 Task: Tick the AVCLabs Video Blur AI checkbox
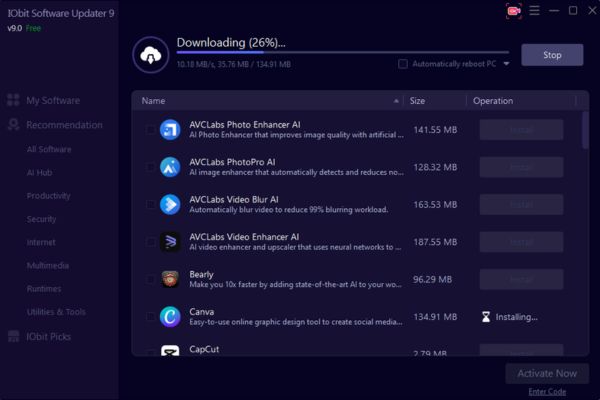[150, 204]
